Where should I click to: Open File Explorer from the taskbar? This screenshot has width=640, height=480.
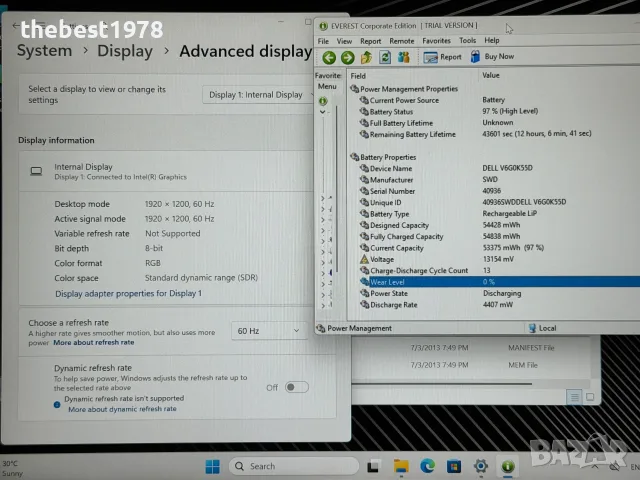coord(401,466)
